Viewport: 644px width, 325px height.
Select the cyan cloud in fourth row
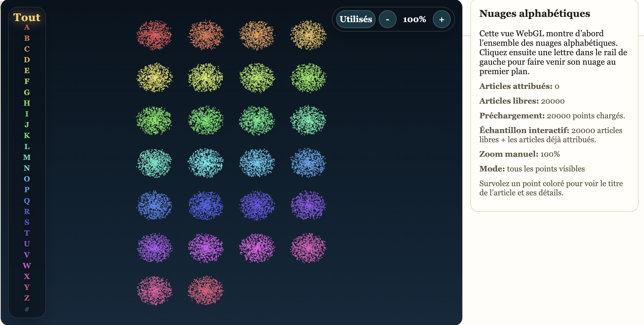[x=206, y=163]
